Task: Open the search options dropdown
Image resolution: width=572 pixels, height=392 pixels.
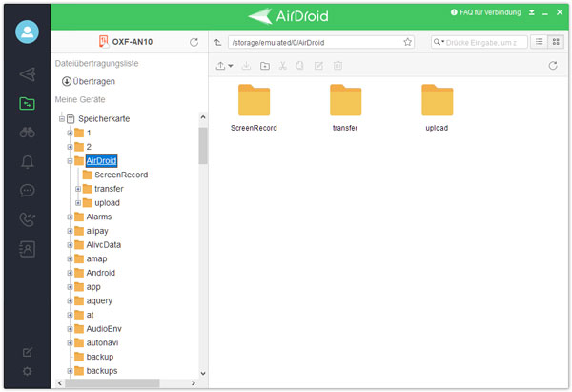Action: [439, 42]
